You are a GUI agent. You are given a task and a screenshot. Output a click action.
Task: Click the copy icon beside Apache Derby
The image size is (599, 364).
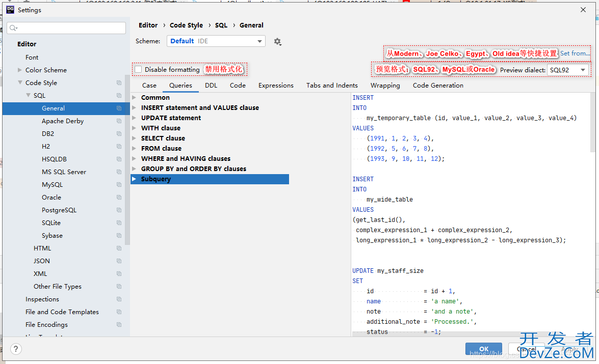[119, 121]
